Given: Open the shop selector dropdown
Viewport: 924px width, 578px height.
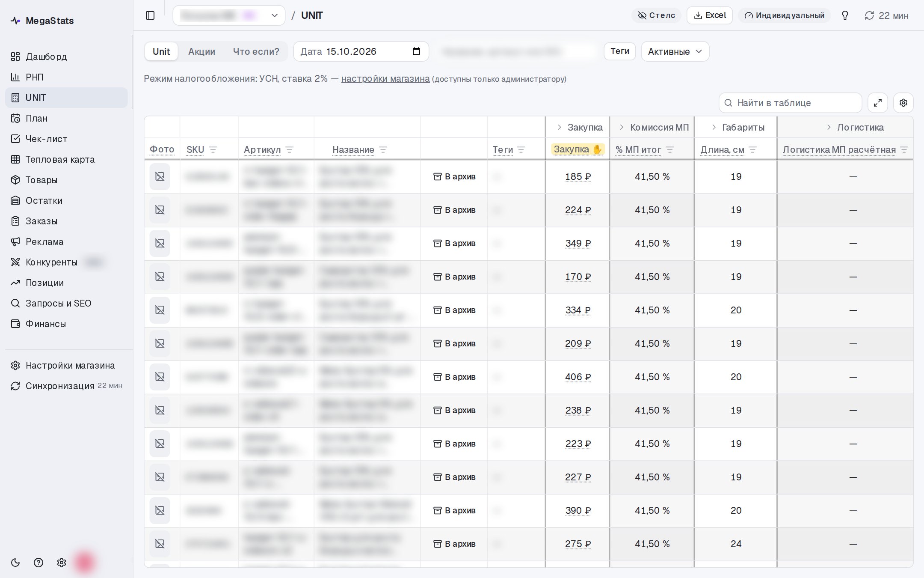Looking at the screenshot, I should click(229, 15).
